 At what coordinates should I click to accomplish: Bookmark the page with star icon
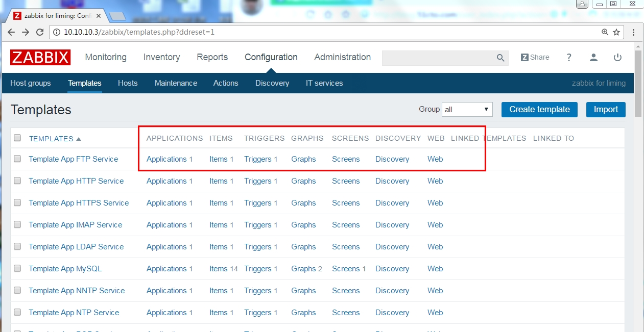(x=616, y=32)
